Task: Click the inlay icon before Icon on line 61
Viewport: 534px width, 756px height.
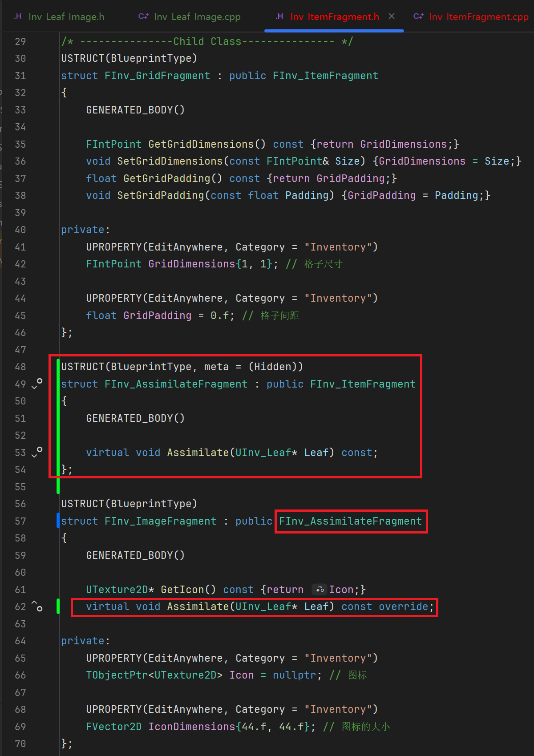Action: pyautogui.click(x=320, y=590)
